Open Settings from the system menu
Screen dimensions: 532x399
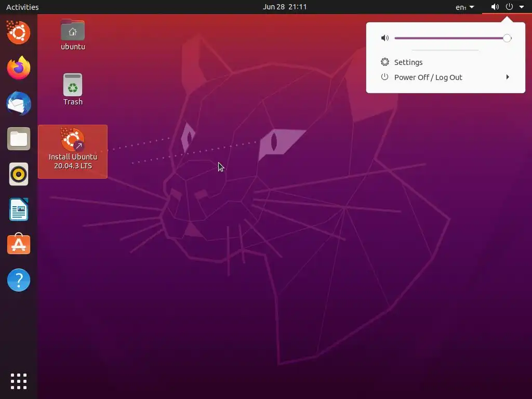[445, 62]
